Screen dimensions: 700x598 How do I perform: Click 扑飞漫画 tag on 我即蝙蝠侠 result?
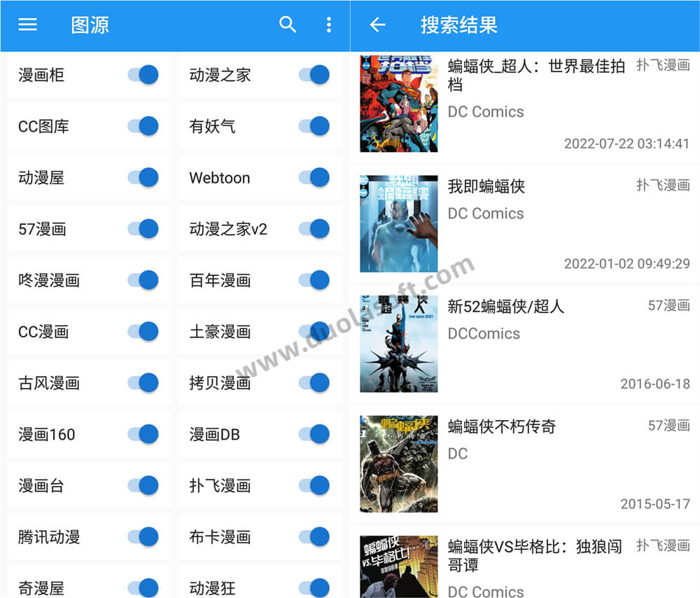coord(663,185)
